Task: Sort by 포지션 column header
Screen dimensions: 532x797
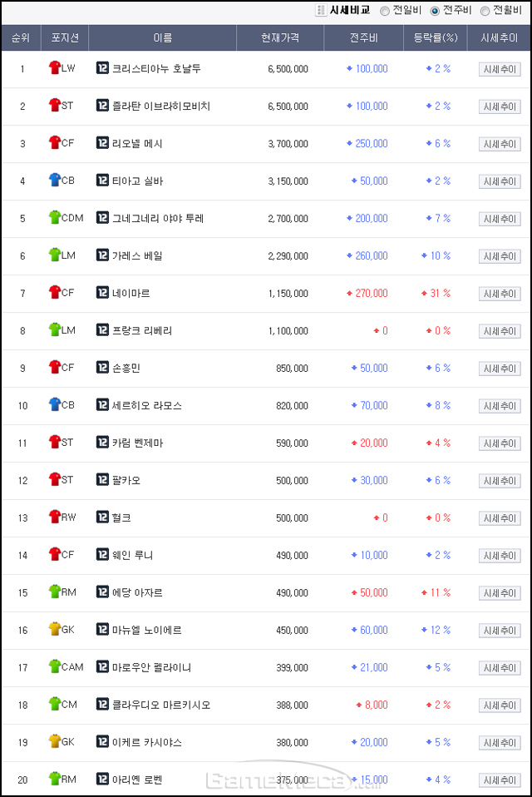Action: coord(65,37)
